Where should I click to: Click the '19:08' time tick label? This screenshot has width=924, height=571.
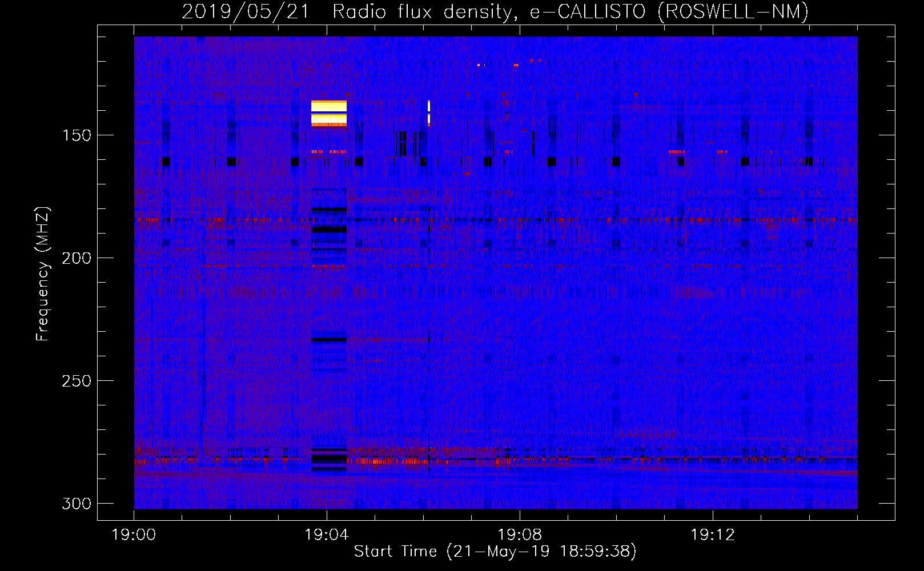tap(520, 534)
